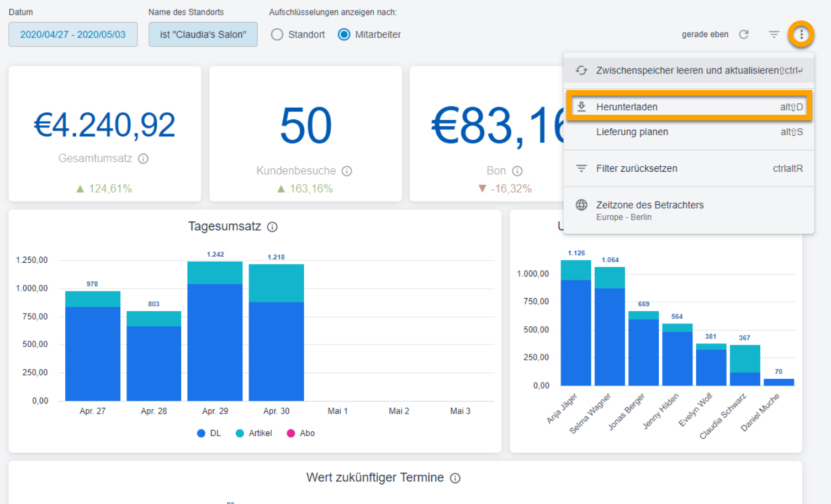Click the Daniel Muche bar
The image size is (831, 504).
(x=779, y=382)
